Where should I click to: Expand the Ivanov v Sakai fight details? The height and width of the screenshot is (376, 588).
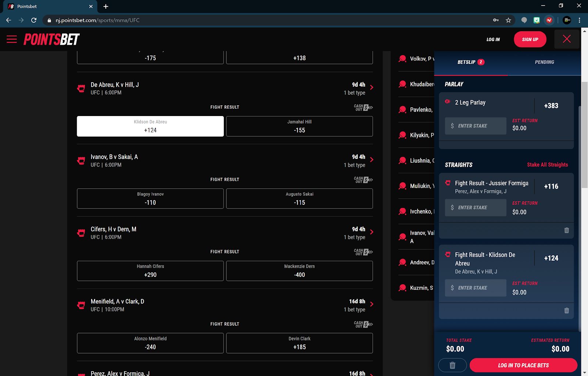pos(371,160)
